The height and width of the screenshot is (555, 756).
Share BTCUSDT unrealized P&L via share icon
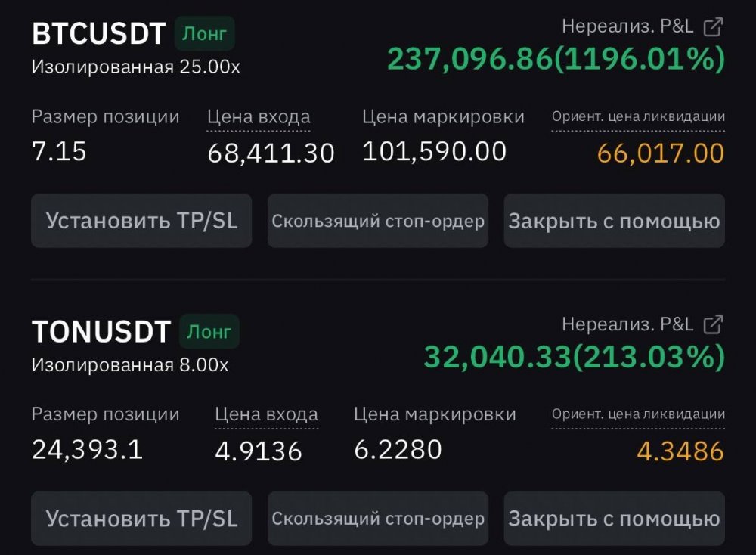(x=713, y=27)
